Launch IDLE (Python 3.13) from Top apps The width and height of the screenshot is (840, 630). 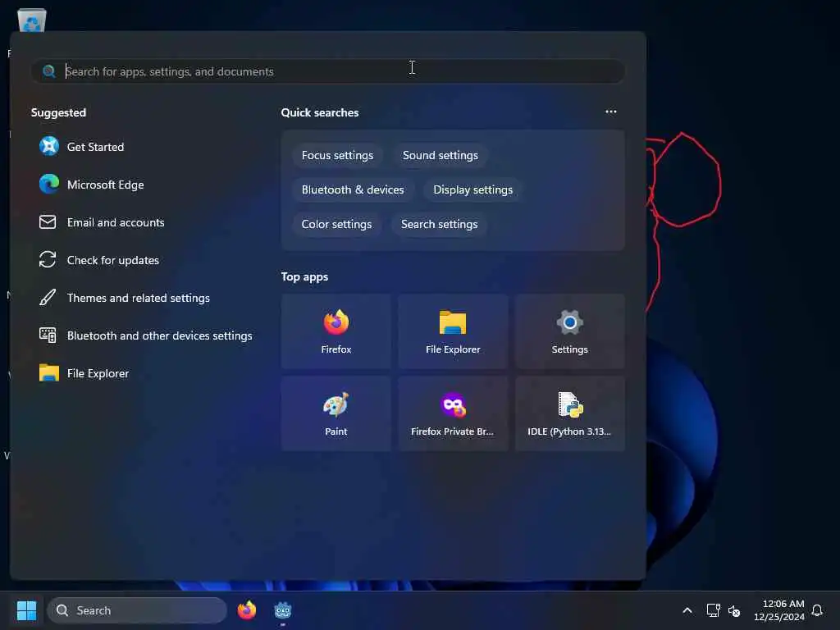pos(569,413)
